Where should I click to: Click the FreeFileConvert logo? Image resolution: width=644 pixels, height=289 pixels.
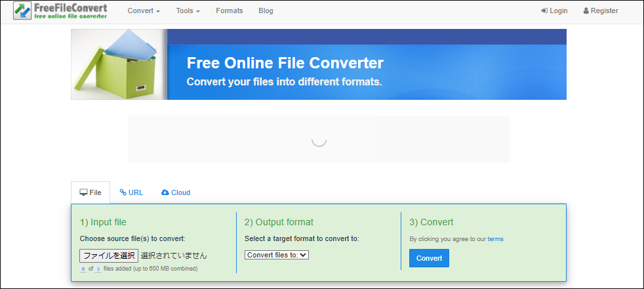coord(60,11)
